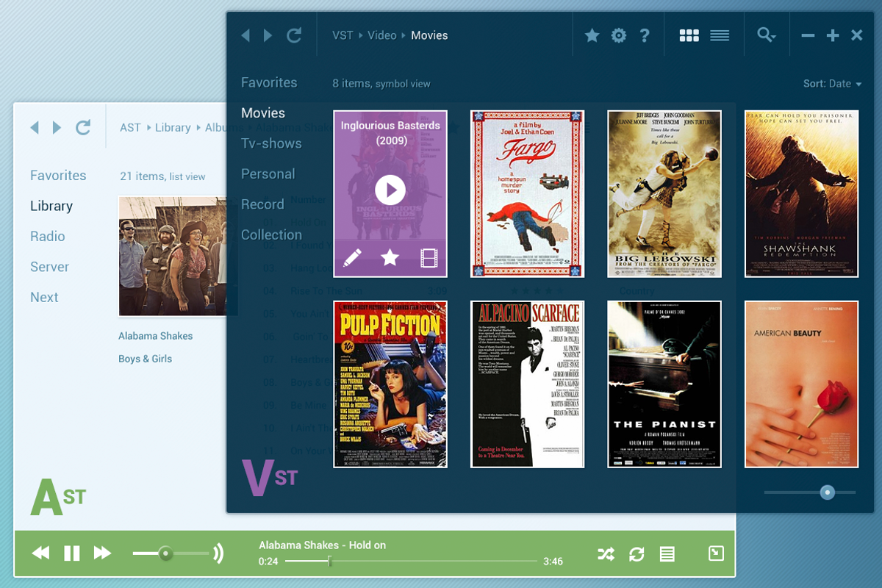
Task: Toggle repeat in AST player
Action: (637, 554)
